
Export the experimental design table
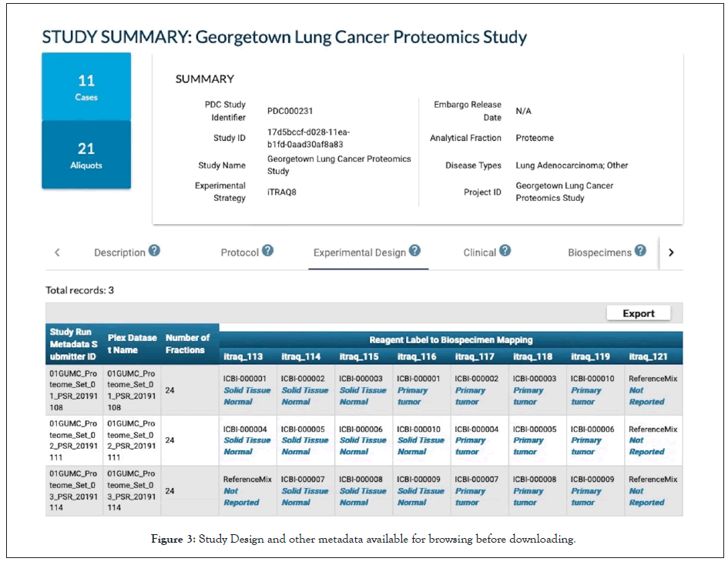pyautogui.click(x=638, y=313)
